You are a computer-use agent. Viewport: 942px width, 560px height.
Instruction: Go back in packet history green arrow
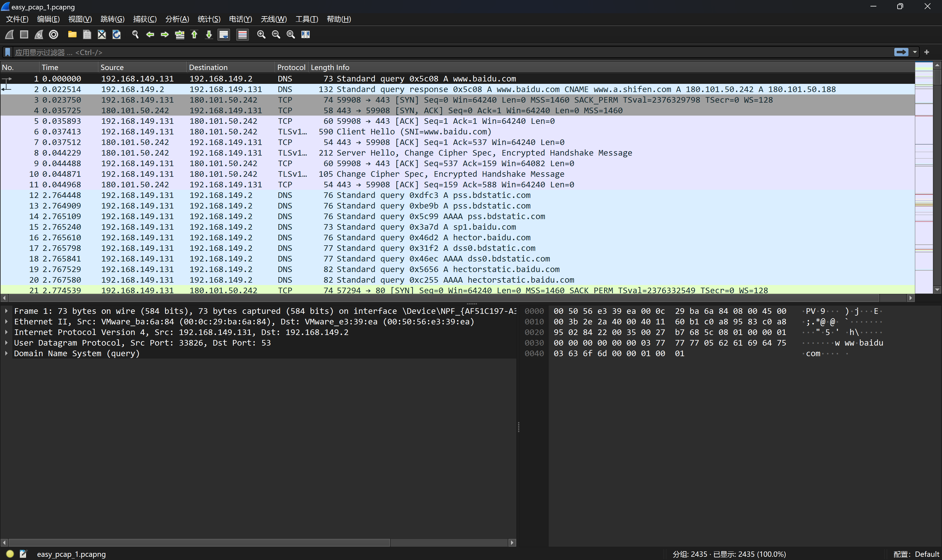click(150, 35)
